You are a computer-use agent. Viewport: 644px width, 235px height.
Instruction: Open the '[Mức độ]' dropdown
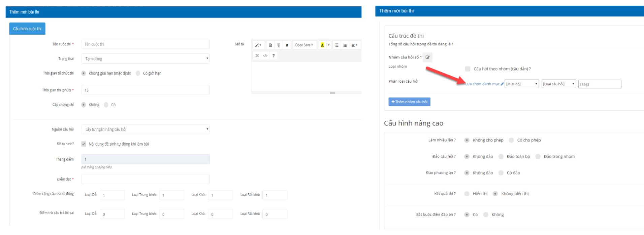[522, 84]
